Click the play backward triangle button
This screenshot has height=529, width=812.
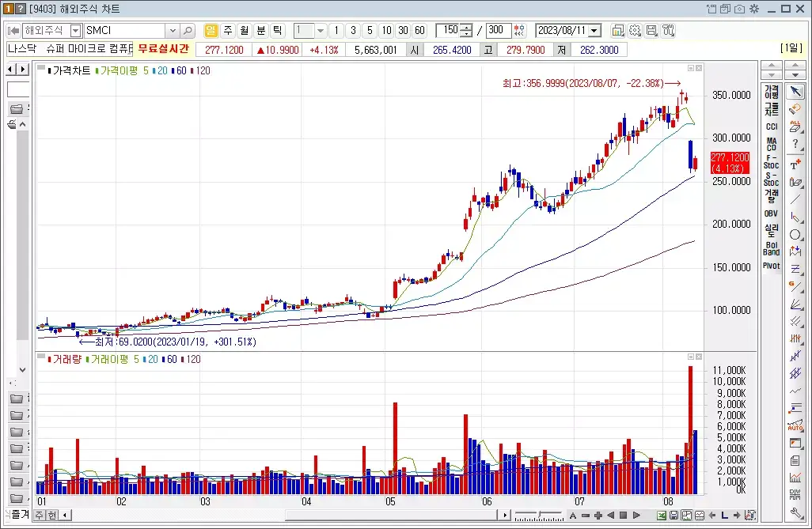[x=610, y=515]
